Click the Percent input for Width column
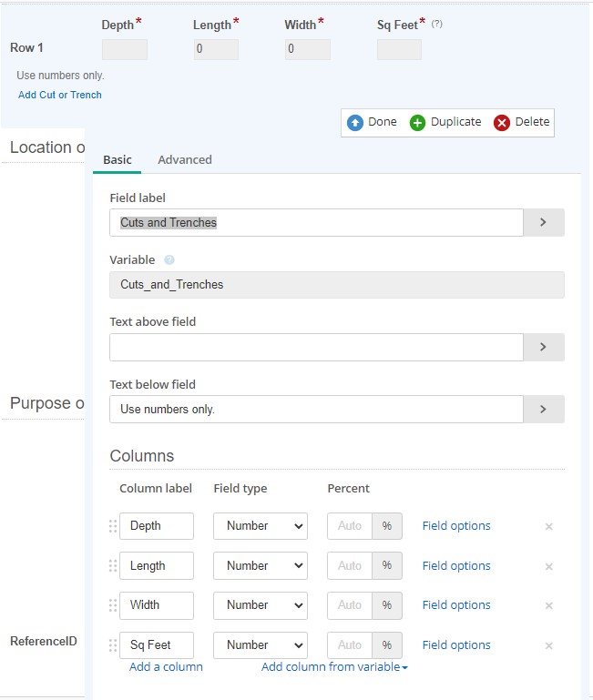This screenshot has height=700, width=593. pyautogui.click(x=350, y=605)
